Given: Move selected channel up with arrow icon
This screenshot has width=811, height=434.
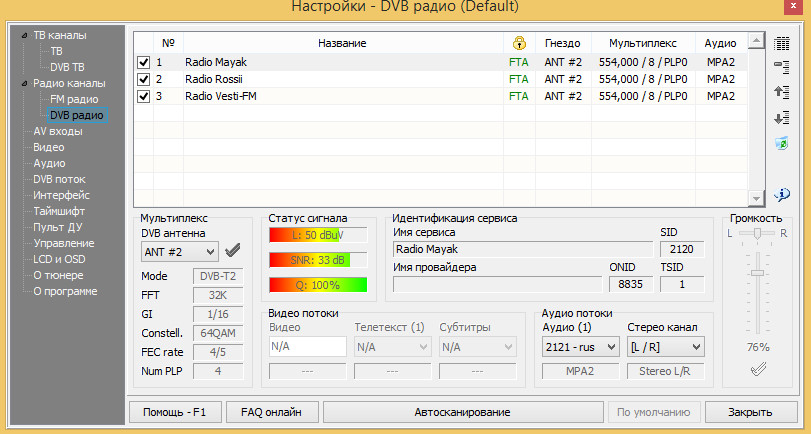Looking at the screenshot, I should (x=782, y=92).
